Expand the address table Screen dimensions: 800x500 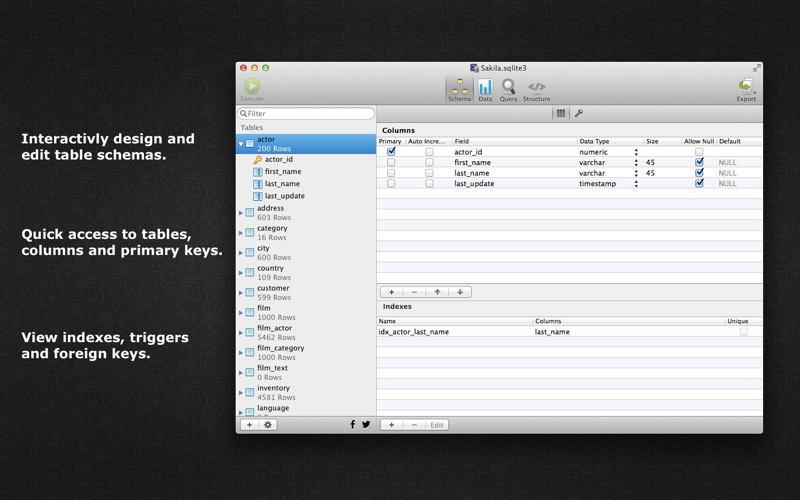(x=241, y=213)
